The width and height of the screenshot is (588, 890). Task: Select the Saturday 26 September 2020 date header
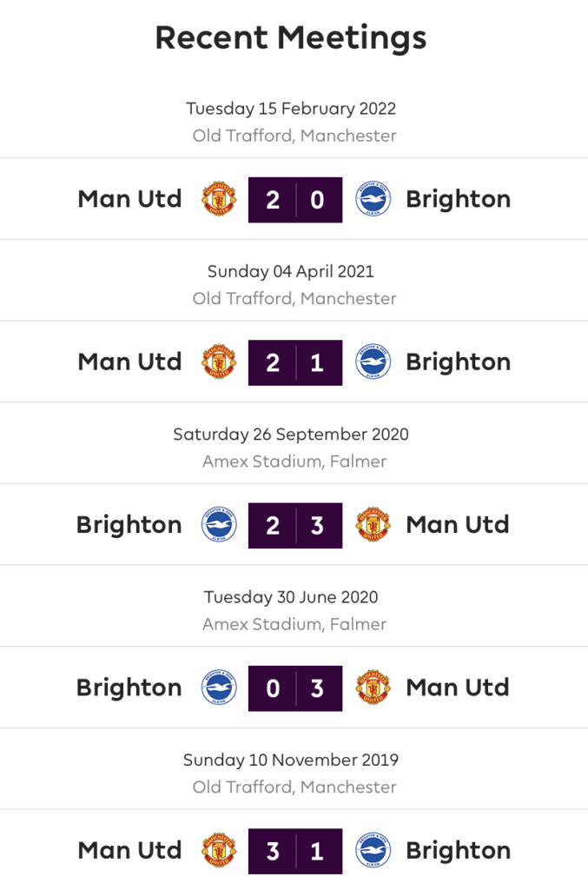coord(291,435)
